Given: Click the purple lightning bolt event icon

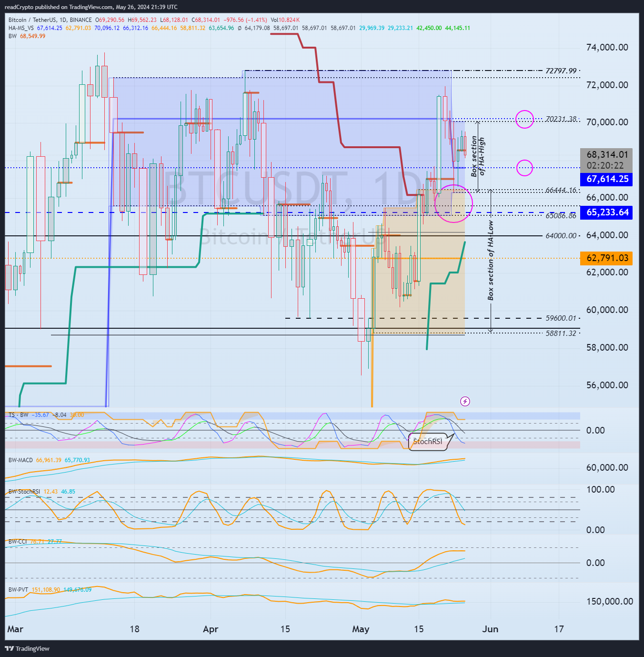Looking at the screenshot, I should tap(465, 401).
